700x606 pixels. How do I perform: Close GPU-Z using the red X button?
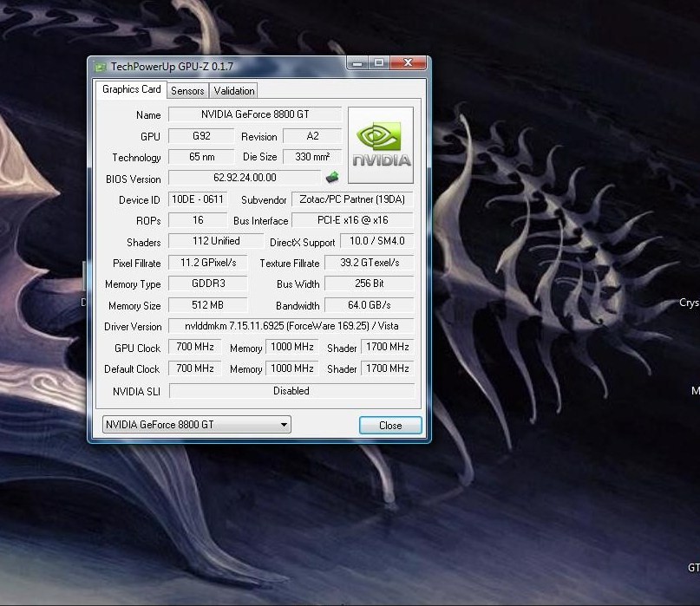pos(408,62)
